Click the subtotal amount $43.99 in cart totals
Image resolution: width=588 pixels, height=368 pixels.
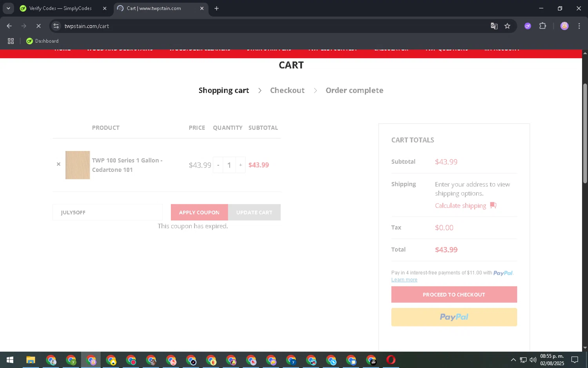point(446,162)
